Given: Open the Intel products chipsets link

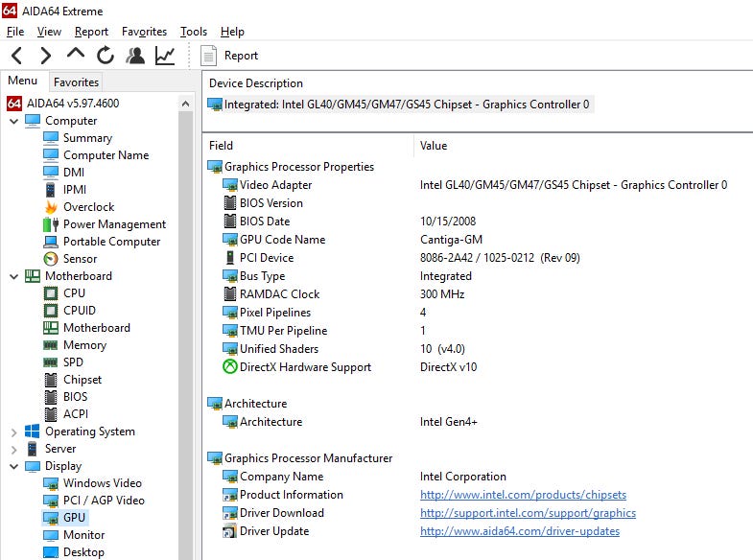Looking at the screenshot, I should coord(523,495).
